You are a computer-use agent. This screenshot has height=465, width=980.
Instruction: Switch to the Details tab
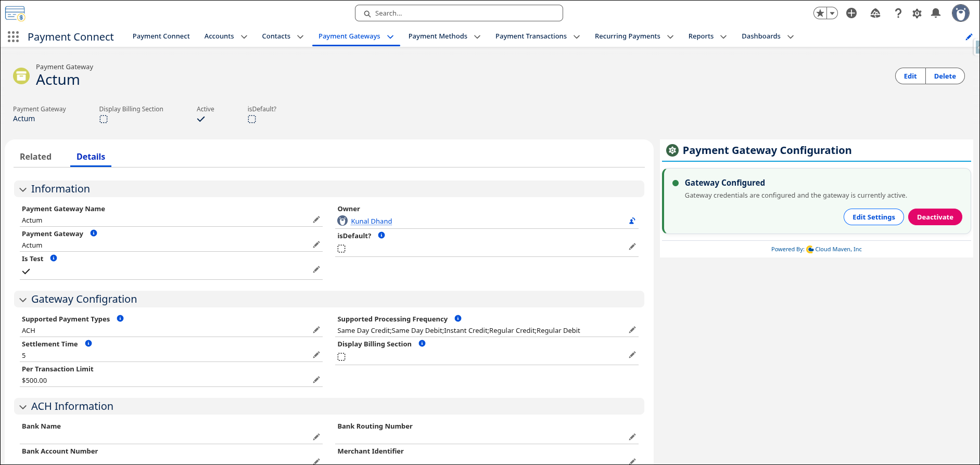91,157
